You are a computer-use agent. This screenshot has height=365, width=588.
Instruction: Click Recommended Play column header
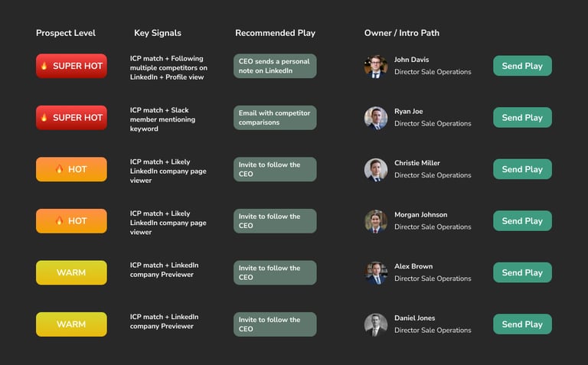(276, 33)
